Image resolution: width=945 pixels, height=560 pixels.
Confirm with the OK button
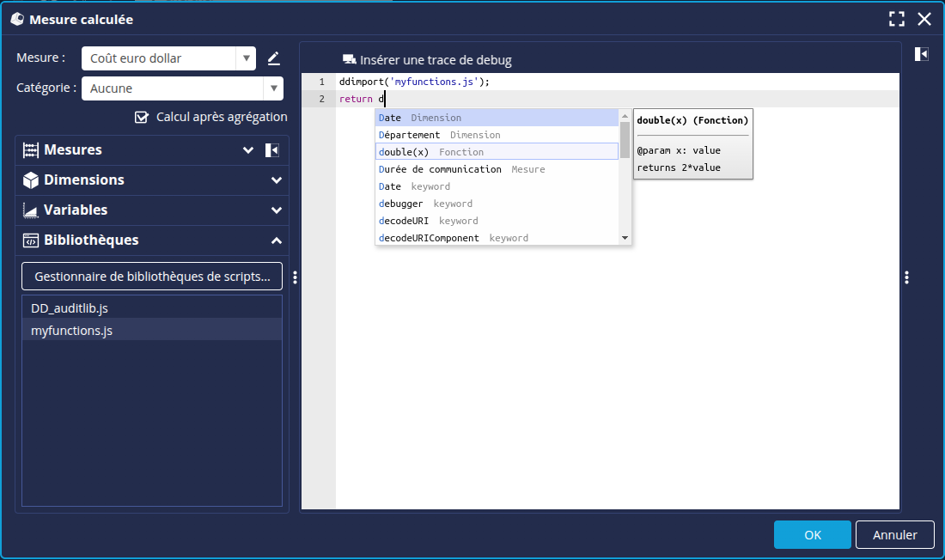(x=812, y=534)
